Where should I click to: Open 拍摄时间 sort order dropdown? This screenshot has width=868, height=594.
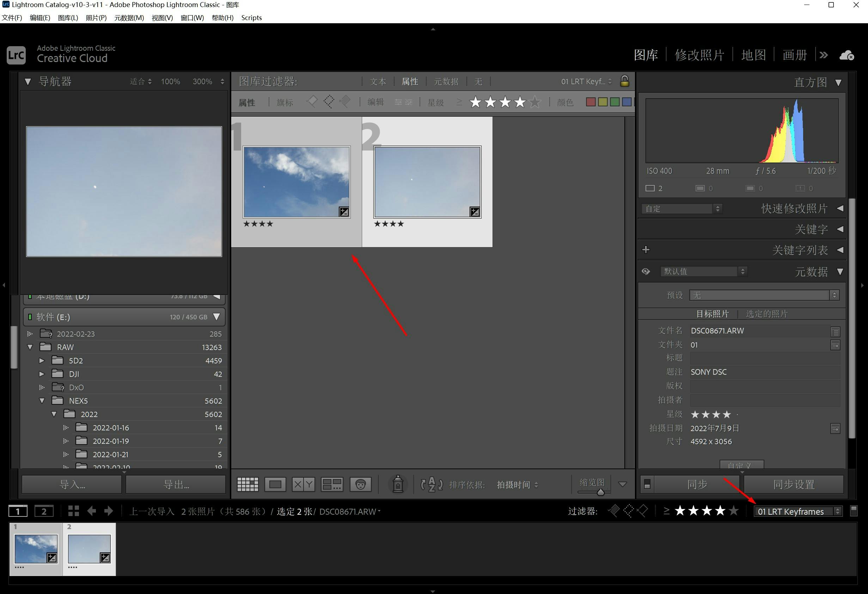click(517, 485)
